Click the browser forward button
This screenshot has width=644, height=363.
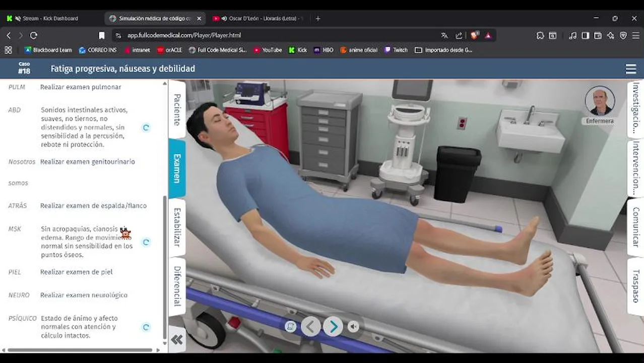pos(21,35)
